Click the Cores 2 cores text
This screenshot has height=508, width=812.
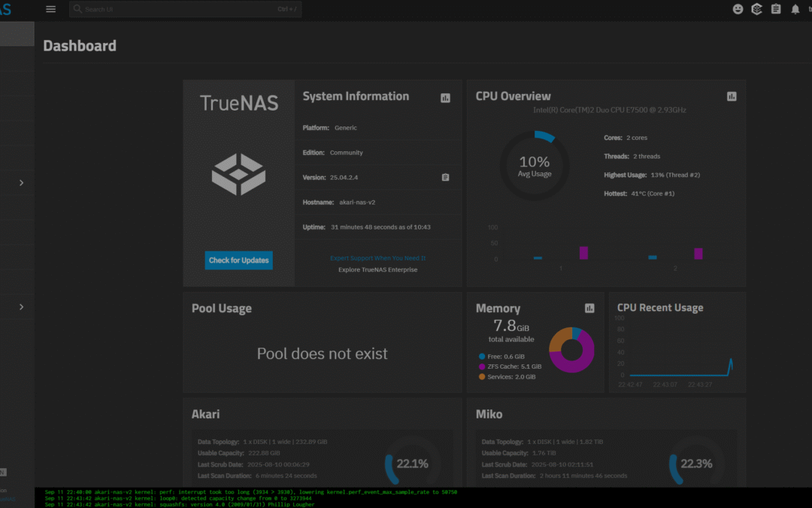point(626,138)
